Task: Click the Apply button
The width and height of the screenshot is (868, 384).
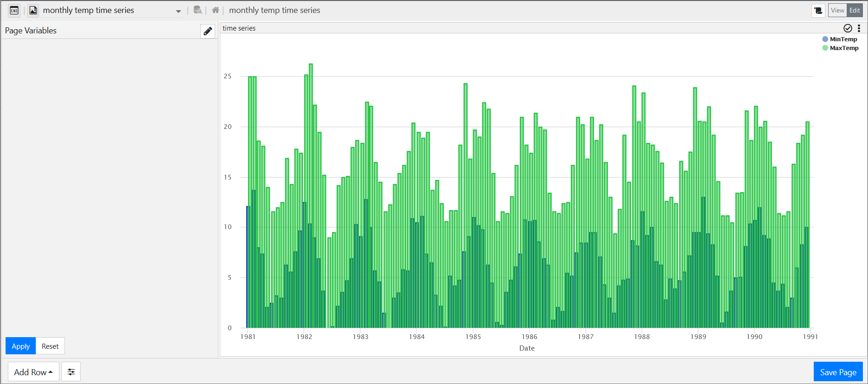Action: [x=21, y=346]
